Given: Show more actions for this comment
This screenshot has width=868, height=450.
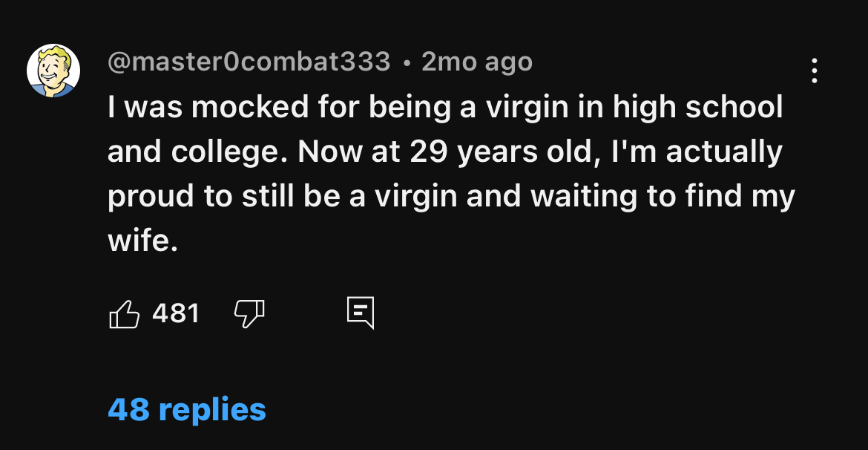Looking at the screenshot, I should pyautogui.click(x=814, y=71).
